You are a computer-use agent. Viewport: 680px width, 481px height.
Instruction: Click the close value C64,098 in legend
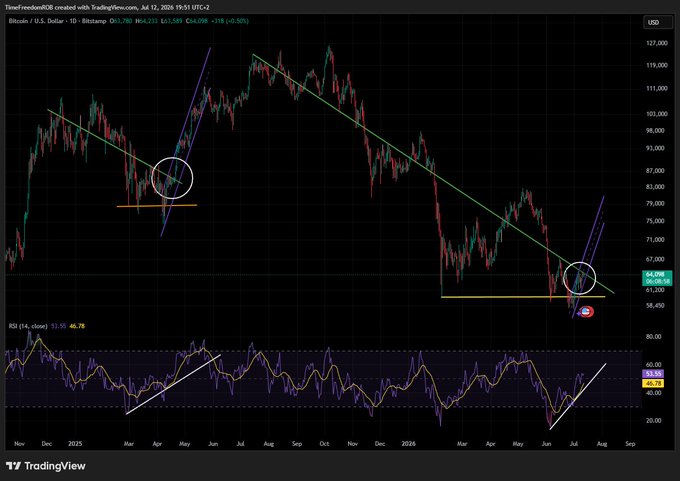[196, 21]
